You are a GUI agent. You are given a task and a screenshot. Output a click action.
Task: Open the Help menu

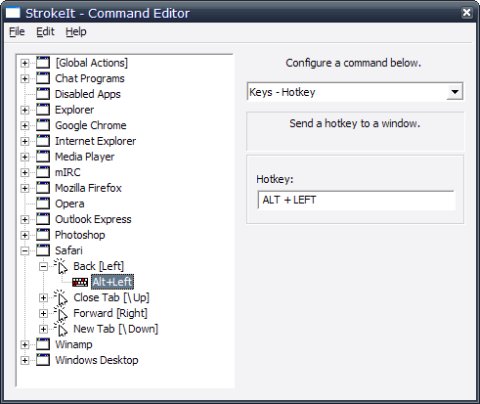pyautogui.click(x=76, y=32)
